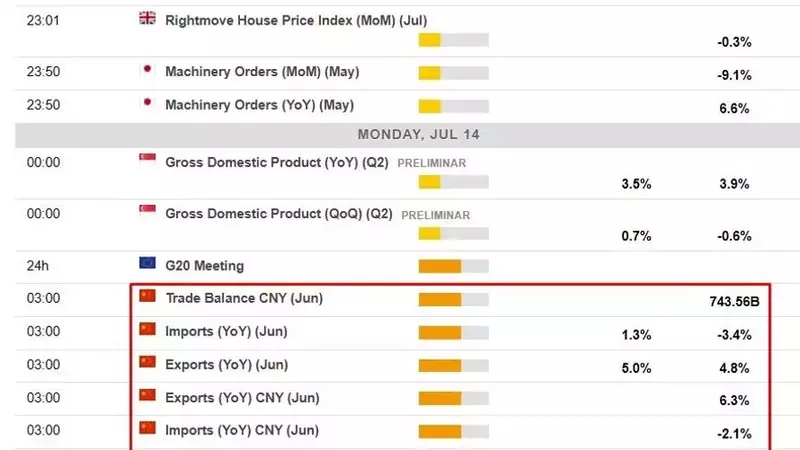Click the UK flag beside Rightmove House Price Index
This screenshot has width=800, height=450.
[x=147, y=18]
